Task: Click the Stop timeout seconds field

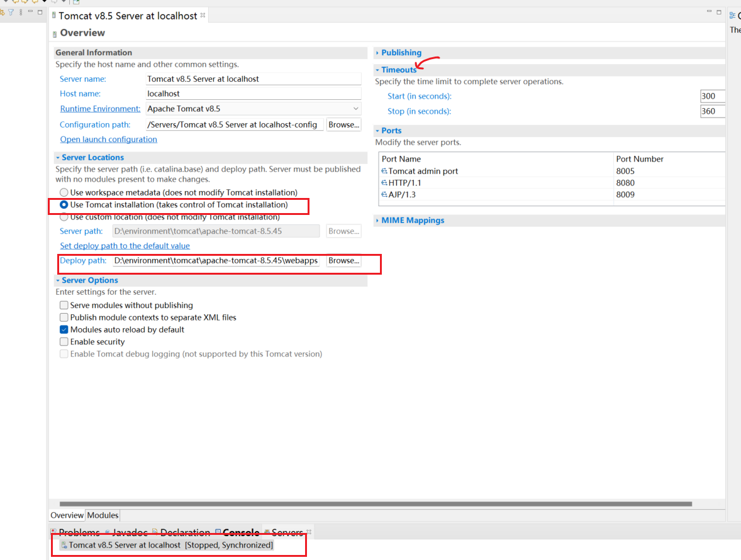Action: coord(713,111)
